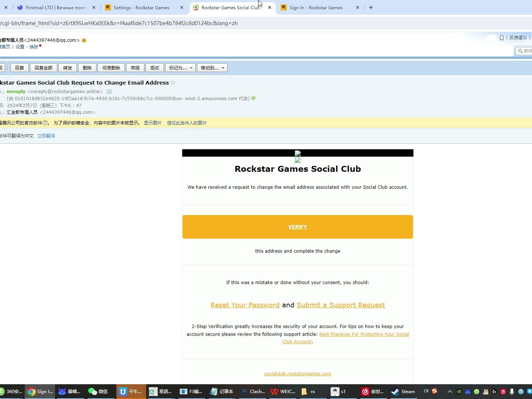
Task: Click Reset Your Password link
Action: click(x=245, y=305)
